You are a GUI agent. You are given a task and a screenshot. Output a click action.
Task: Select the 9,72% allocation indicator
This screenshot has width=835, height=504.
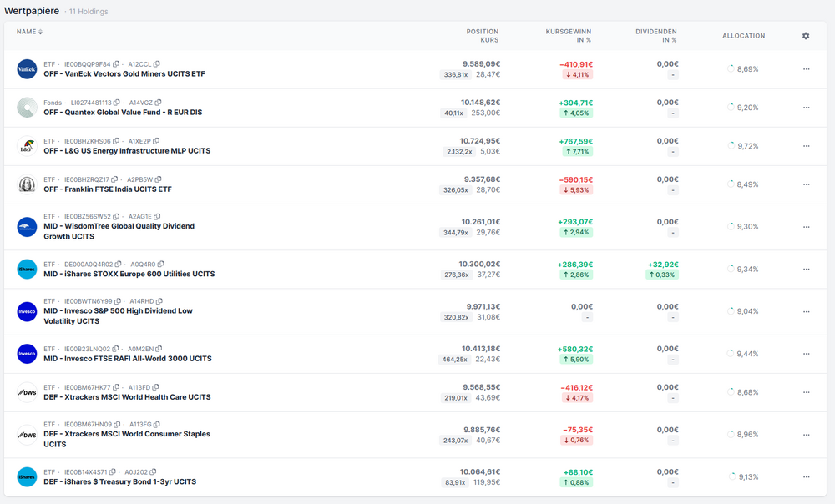point(743,146)
